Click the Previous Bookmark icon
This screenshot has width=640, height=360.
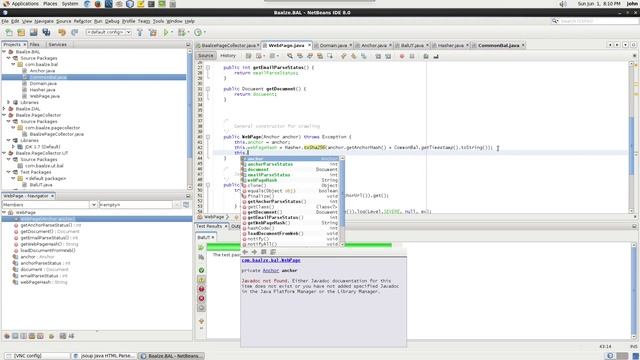tap(344, 56)
